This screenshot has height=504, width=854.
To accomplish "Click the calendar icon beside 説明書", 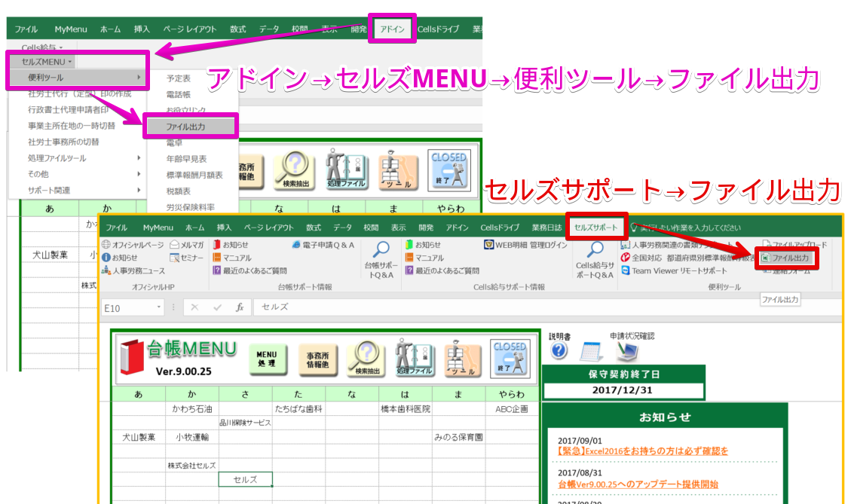I will [590, 352].
